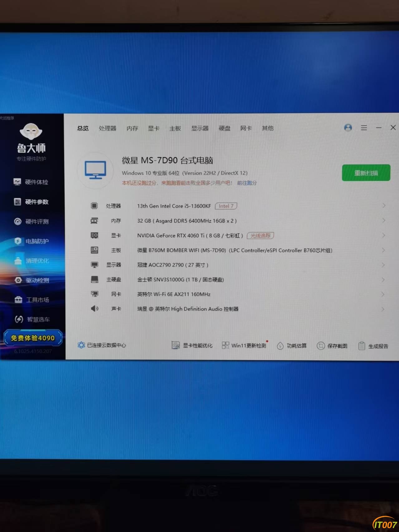This screenshot has height=532, width=399.
Task: Click the 英特尔 Wi-Fi 6E AX211 text
Action: click(x=174, y=294)
